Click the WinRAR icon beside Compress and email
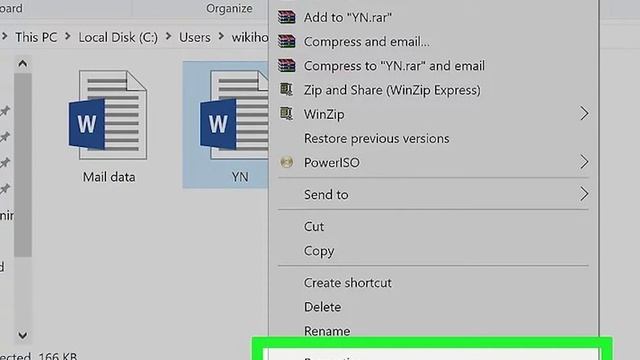Viewport: 640px width, 360px height. 287,41
